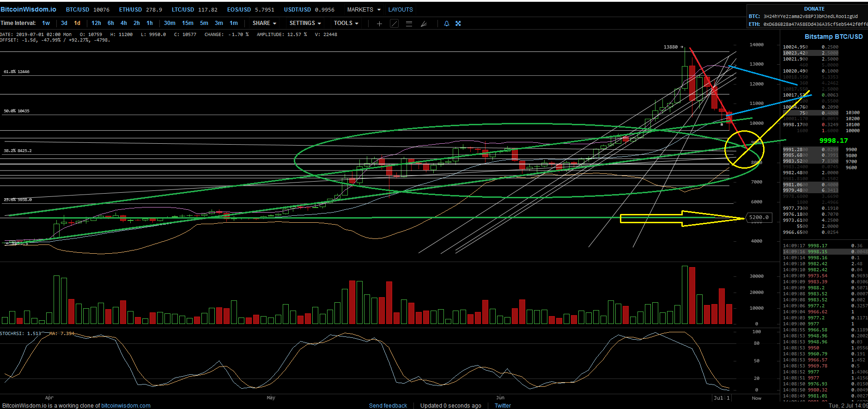
Task: Click the Updated 0 seconds ago status
Action: [450, 405]
